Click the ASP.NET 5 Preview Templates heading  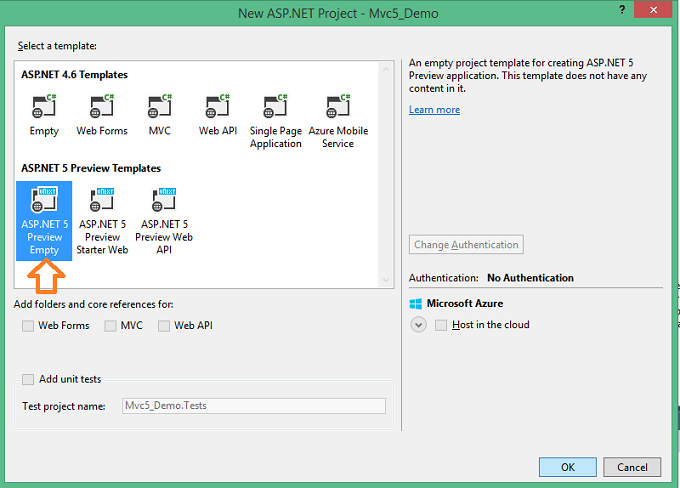[91, 168]
